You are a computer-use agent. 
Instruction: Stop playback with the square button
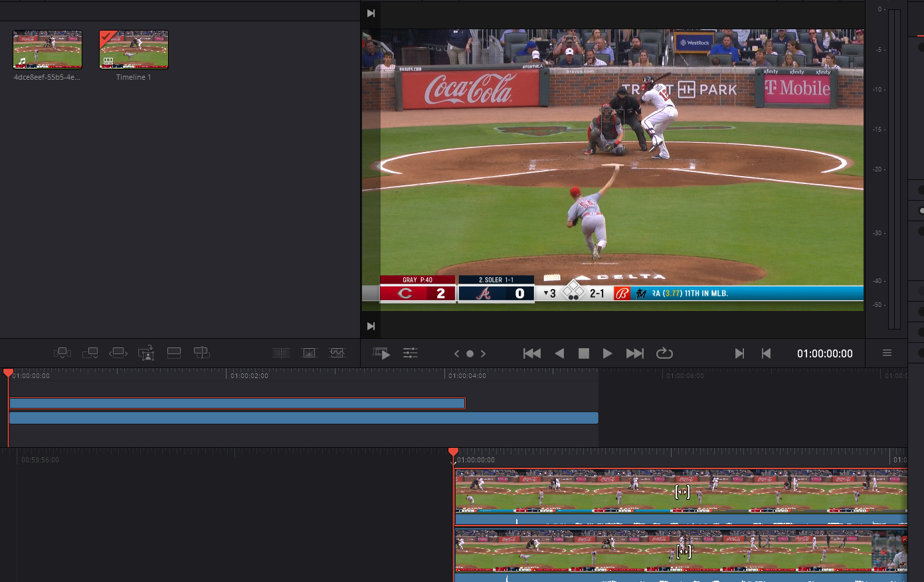(x=584, y=353)
